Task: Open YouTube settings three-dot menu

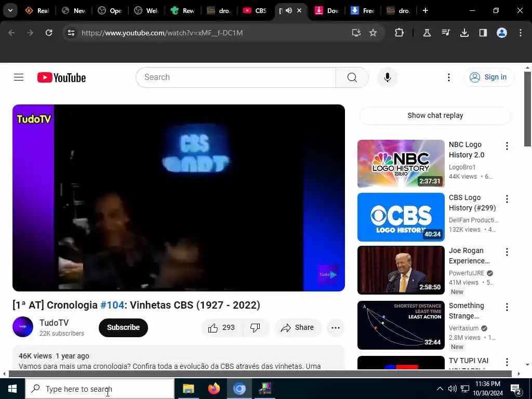Action: [x=448, y=77]
